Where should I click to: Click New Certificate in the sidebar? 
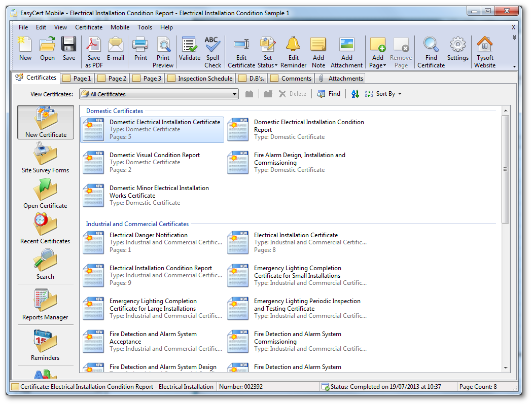click(46, 122)
